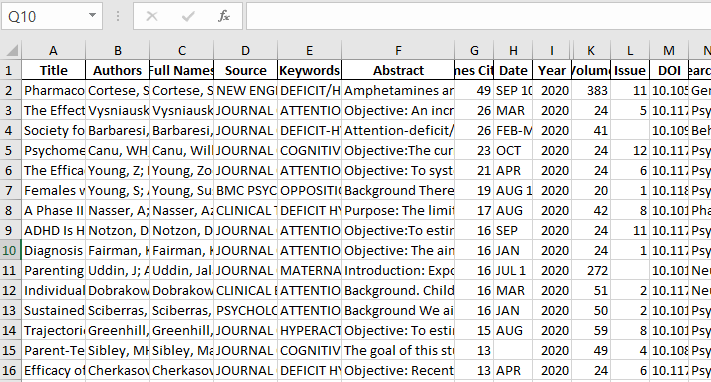The width and height of the screenshot is (711, 382).
Task: Click the Source header cell
Action: 245,70
